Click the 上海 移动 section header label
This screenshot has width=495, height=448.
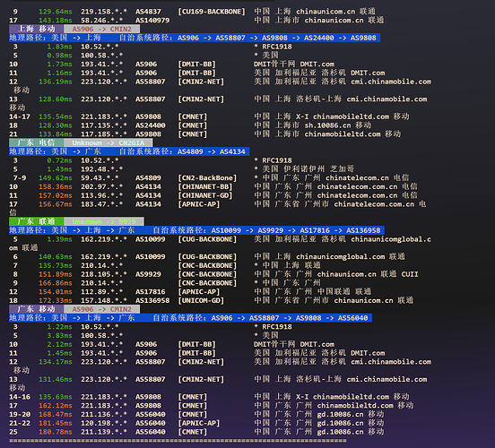pos(36,29)
